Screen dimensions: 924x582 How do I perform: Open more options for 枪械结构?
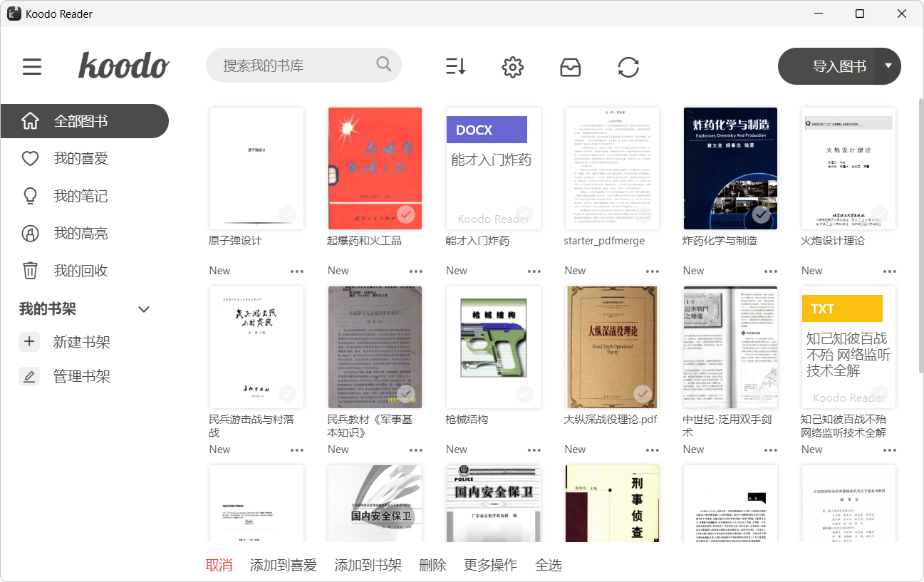(x=534, y=450)
